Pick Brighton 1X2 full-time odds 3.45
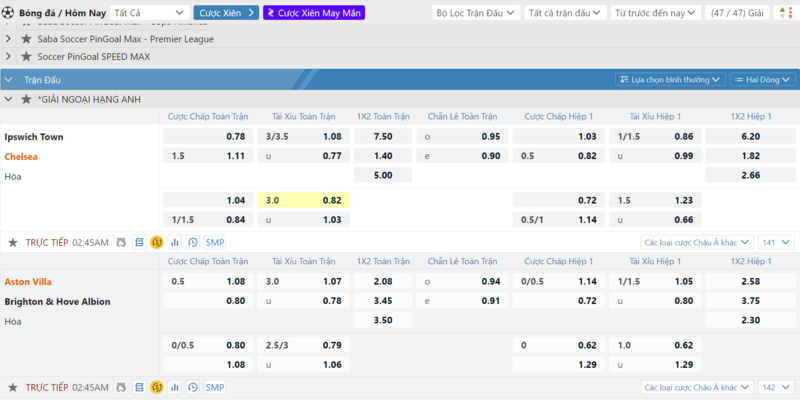 click(x=383, y=301)
